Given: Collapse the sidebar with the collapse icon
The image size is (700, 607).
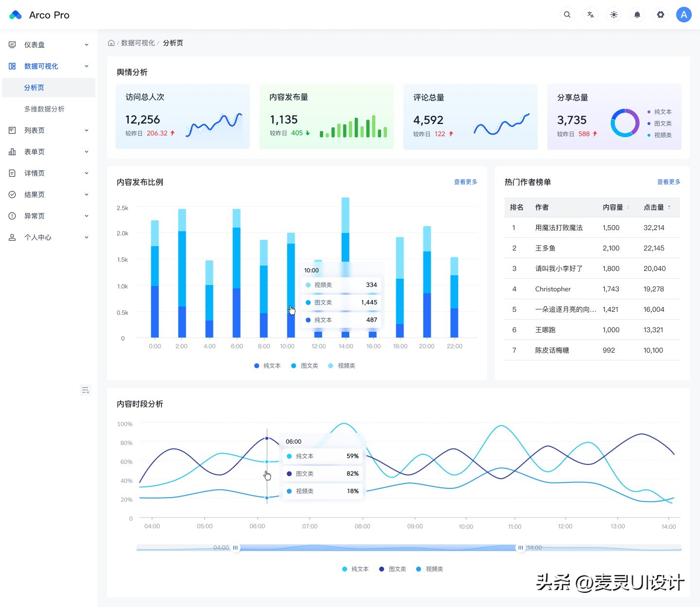Looking at the screenshot, I should tap(86, 390).
